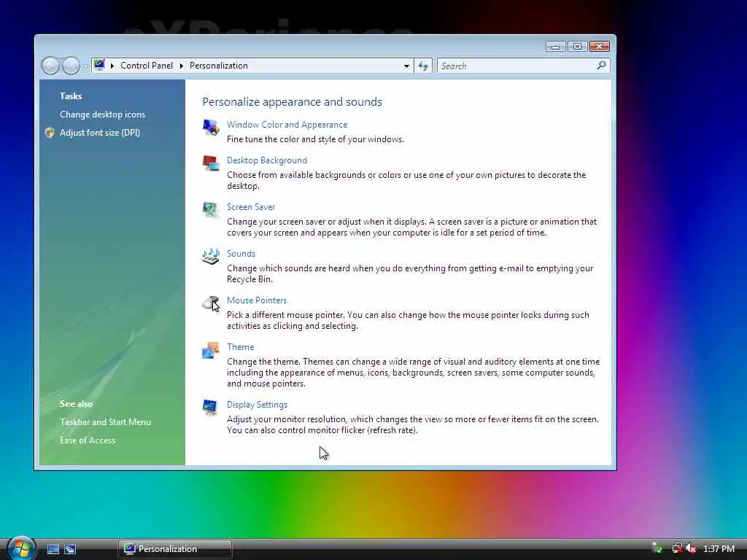Click Show Desktop quick launch icon

[x=53, y=549]
